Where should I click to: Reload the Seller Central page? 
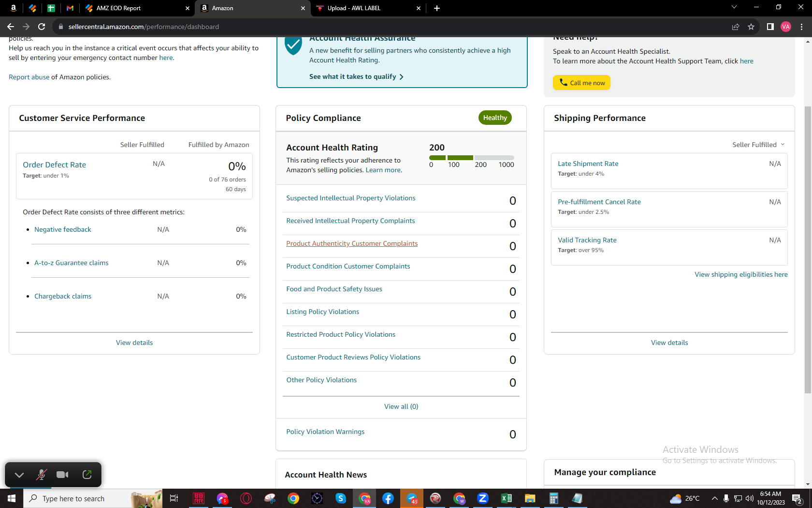click(x=42, y=27)
